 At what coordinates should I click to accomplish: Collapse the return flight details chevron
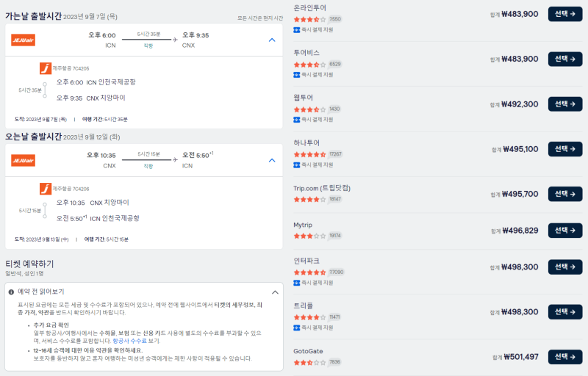pyautogui.click(x=272, y=160)
